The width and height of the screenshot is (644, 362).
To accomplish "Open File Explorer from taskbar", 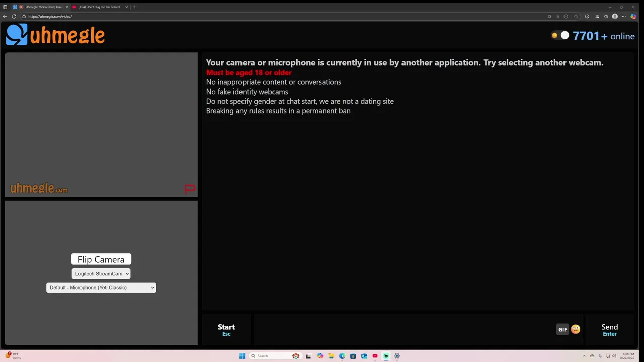I will [331, 356].
